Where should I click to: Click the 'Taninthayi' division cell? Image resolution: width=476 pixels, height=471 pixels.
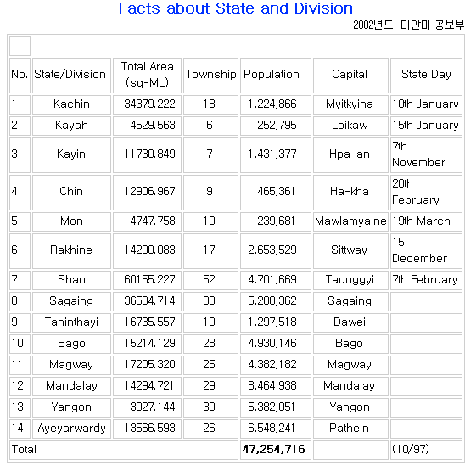pyautogui.click(x=71, y=322)
